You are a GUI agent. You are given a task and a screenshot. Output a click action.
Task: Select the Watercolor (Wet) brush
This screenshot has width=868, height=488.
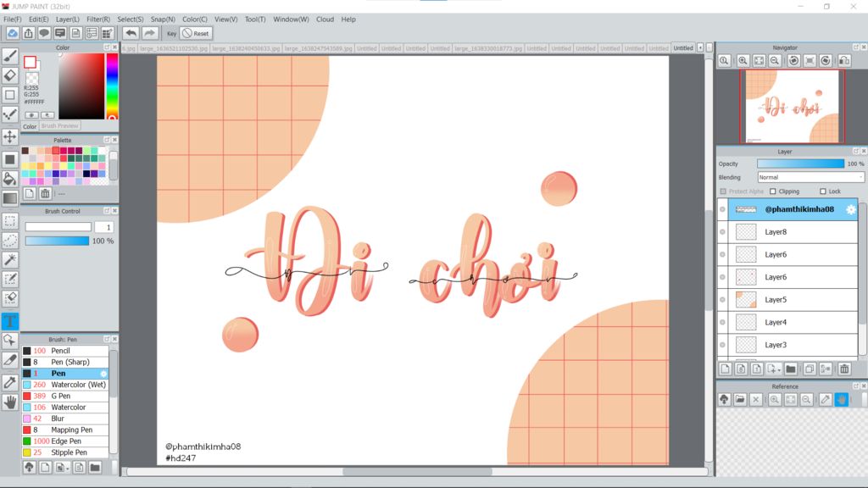click(x=65, y=385)
